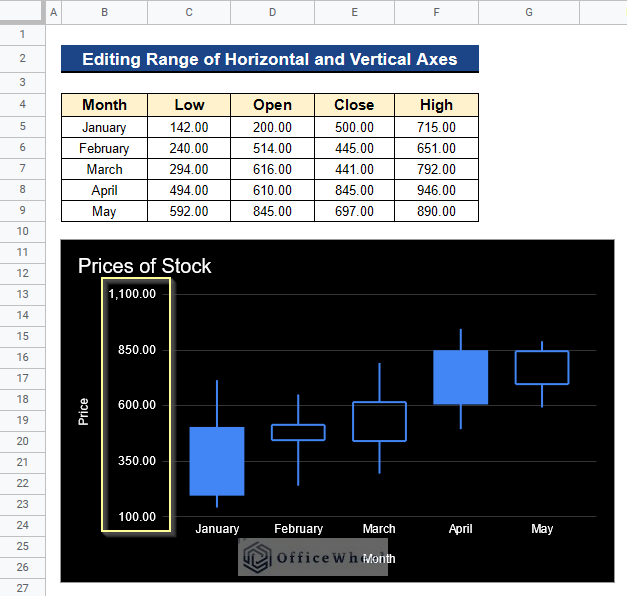Viewport: 627px width, 596px height.
Task: Click the title cell 'Editing Range of Horizontal and Vertical Axes'
Action: (270, 59)
